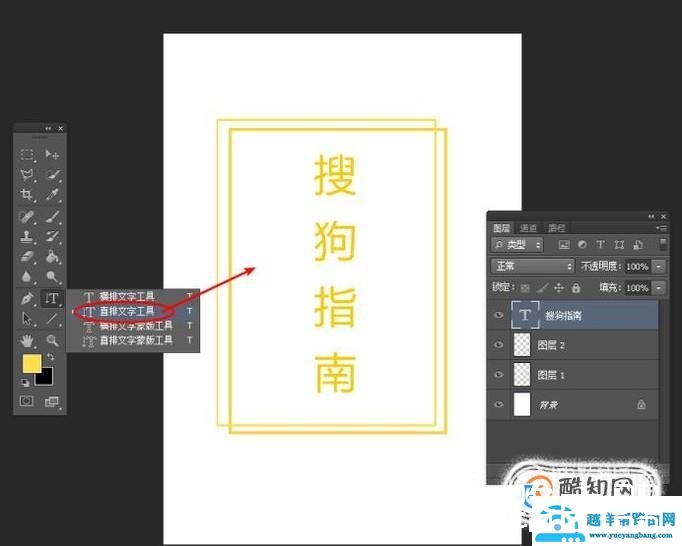Click the 不透明度 value field
Viewport: 682px width, 546px height.
[x=638, y=266]
